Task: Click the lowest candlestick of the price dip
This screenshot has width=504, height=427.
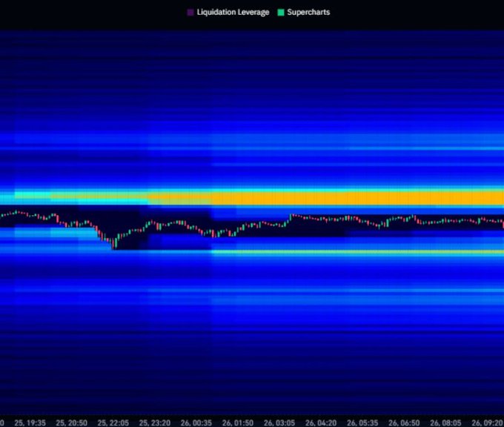Action: [x=113, y=244]
